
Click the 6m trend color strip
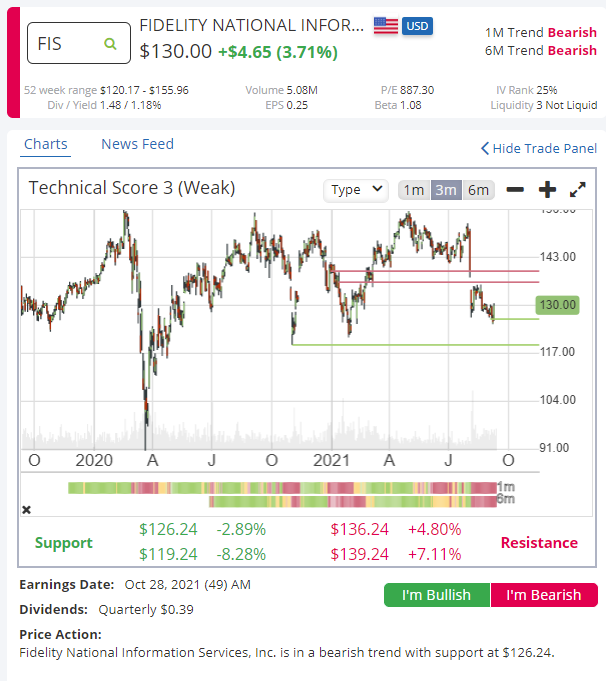pos(353,502)
